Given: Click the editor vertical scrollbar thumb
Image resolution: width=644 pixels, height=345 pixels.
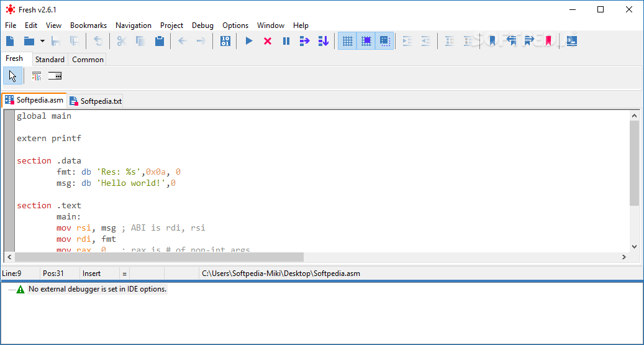Looking at the screenshot, I should 634,163.
